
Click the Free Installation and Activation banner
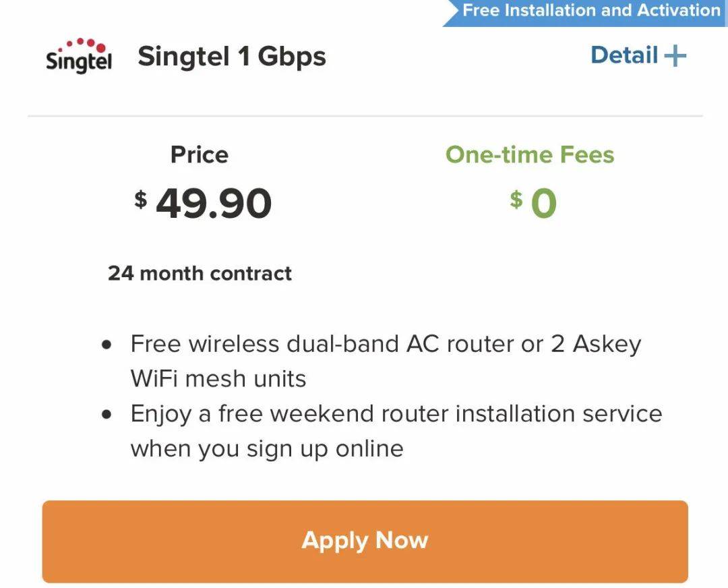point(590,11)
